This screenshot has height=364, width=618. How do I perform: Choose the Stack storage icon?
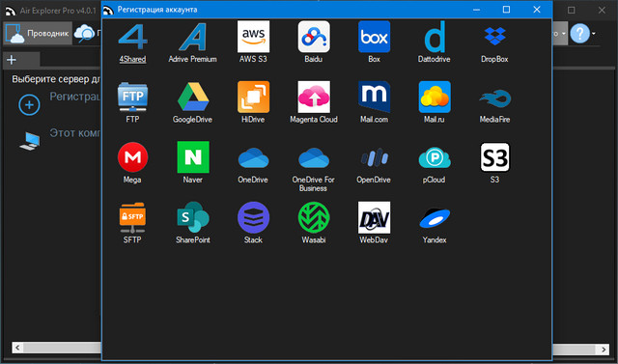pyautogui.click(x=253, y=217)
